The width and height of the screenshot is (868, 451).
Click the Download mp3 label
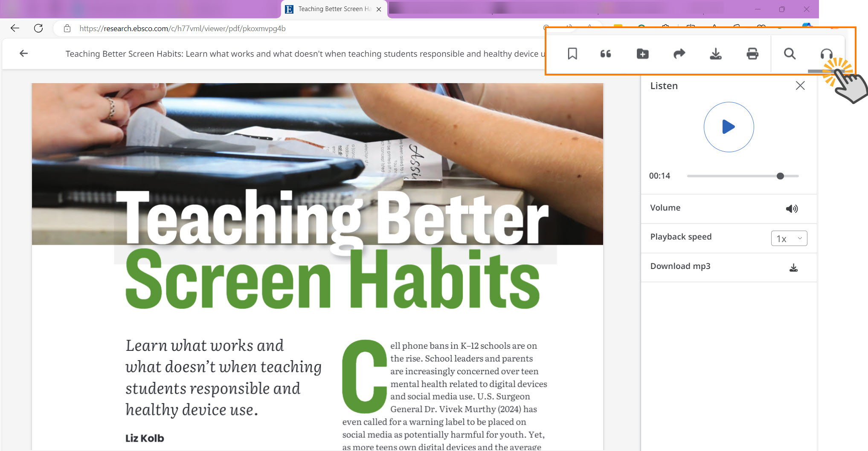(x=680, y=266)
